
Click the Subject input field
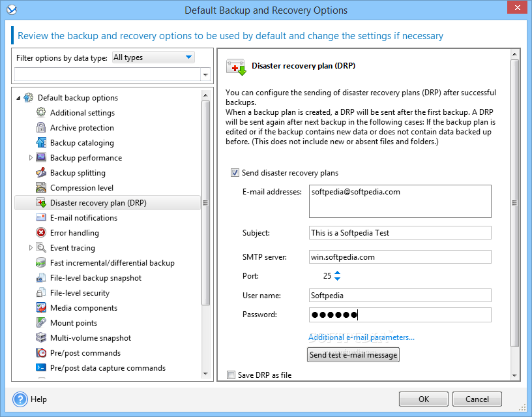coord(400,232)
